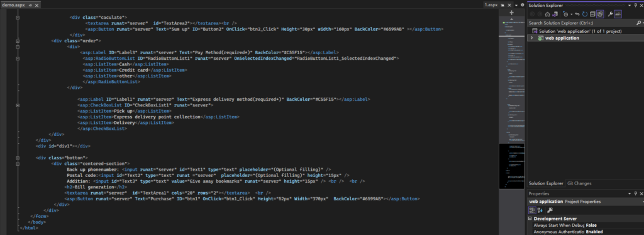Sort properties alphabetically
Viewport: 644px width, 235px height.
540,210
